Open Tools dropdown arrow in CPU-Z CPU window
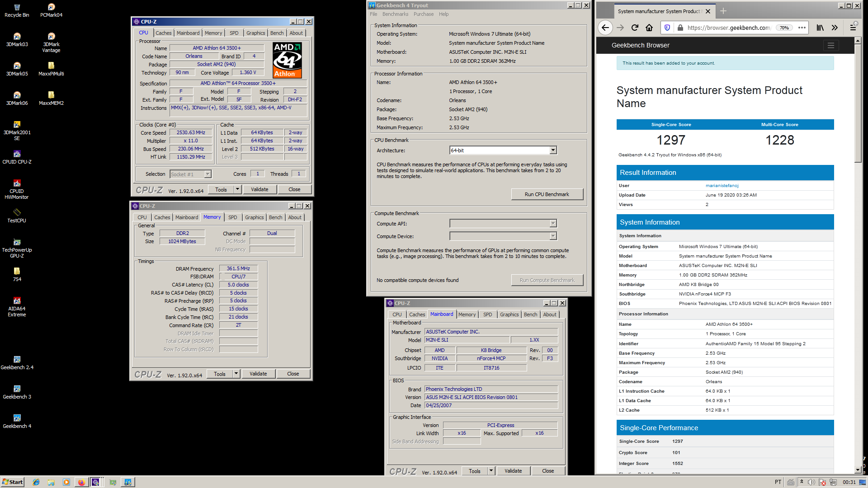The width and height of the screenshot is (868, 488). (x=237, y=189)
